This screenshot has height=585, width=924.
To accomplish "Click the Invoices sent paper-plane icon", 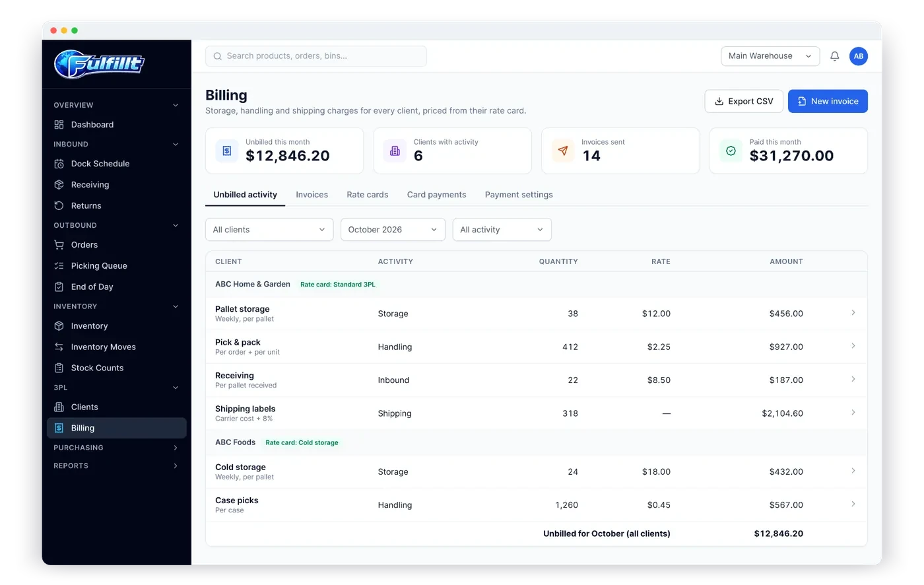I will click(x=563, y=151).
